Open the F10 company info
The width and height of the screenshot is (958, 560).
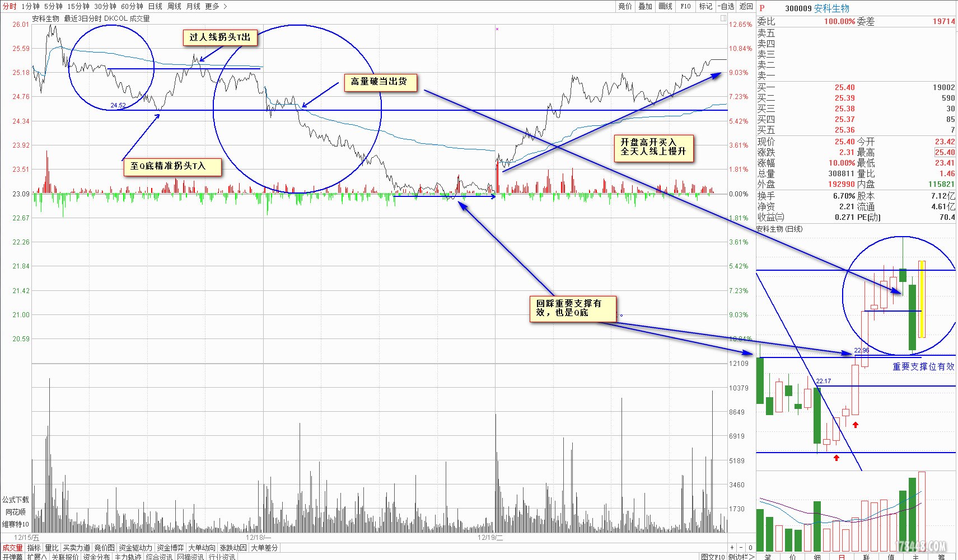coord(685,6)
